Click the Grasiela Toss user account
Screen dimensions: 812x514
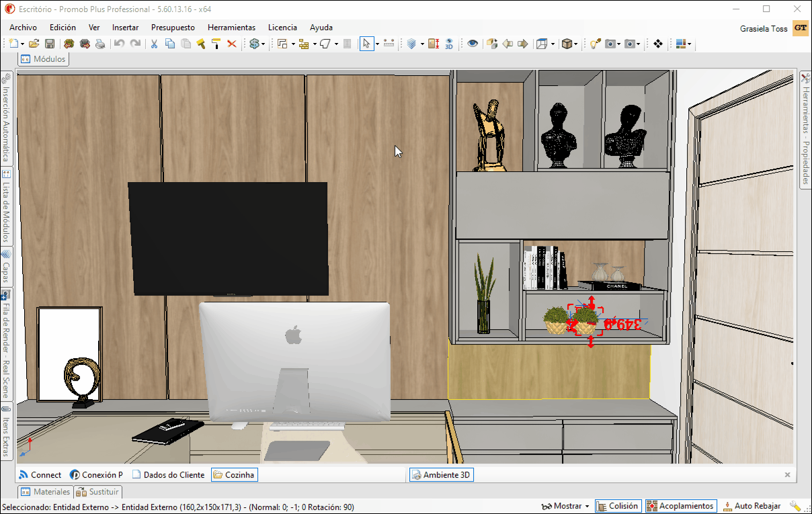pos(764,29)
